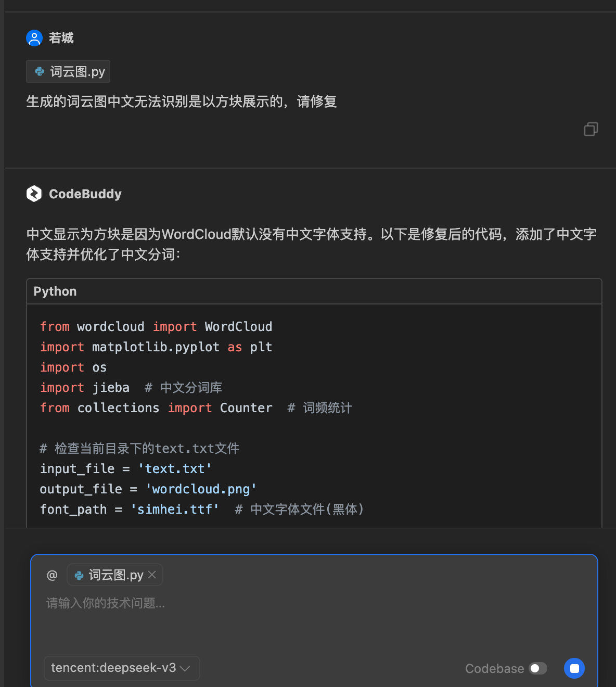Click the Python icon in the input attachment chip
Viewport: 616px width, 687px height.
click(x=79, y=575)
